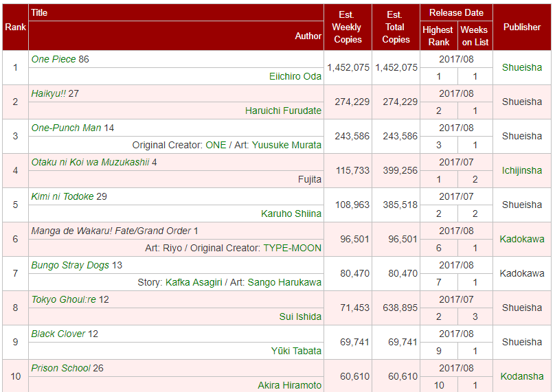This screenshot has height=392, width=555.
Task: Open author Akira Hiramoto link
Action: tap(290, 385)
